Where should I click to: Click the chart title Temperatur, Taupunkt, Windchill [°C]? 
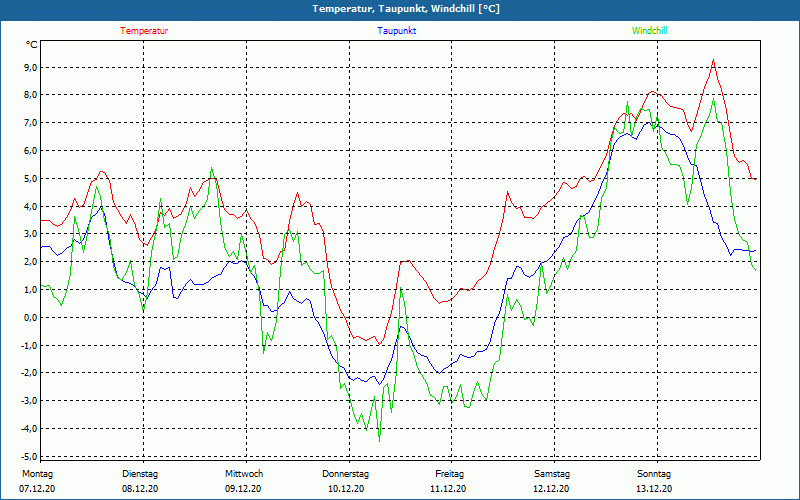coord(406,9)
